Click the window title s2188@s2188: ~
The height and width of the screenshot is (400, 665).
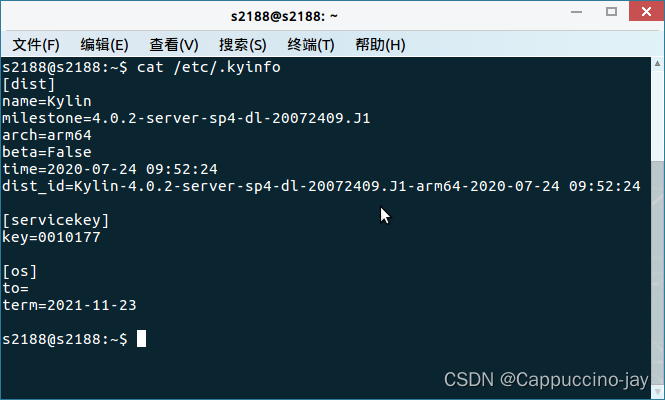pyautogui.click(x=284, y=17)
